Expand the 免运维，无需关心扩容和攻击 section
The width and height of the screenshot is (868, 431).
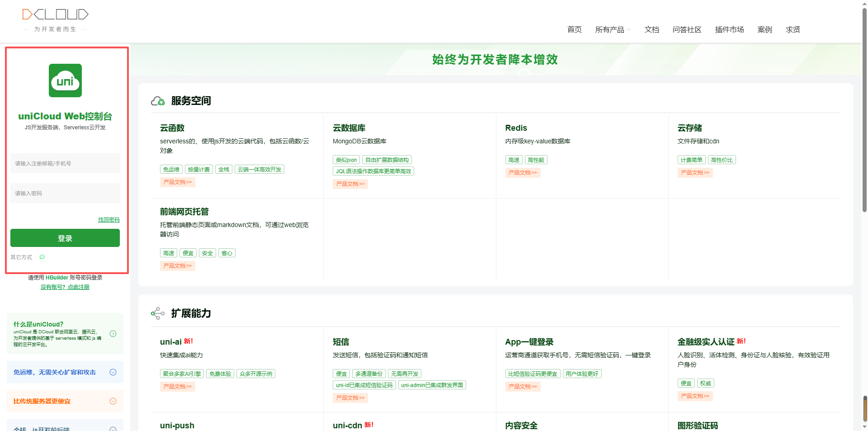[113, 372]
